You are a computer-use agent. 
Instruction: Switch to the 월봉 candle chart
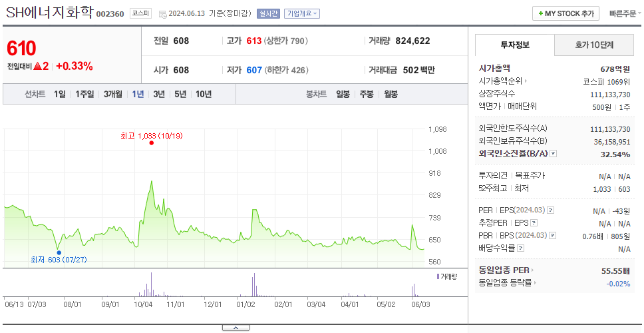[391, 94]
